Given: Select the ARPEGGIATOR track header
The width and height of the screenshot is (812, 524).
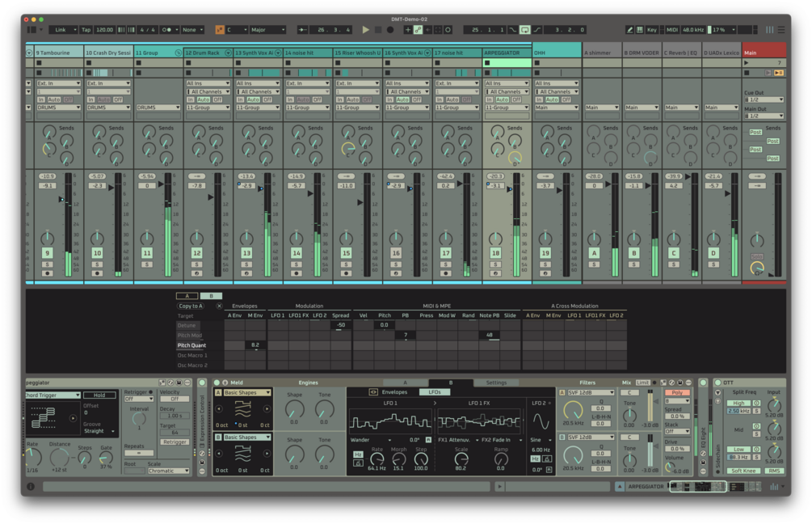Looking at the screenshot, I should pyautogui.click(x=507, y=53).
